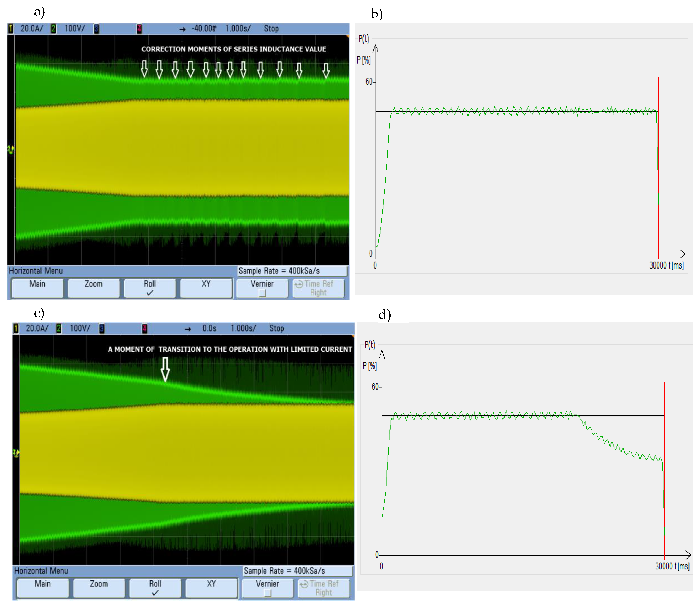Enable Vernier checkbox in top oscilloscope

point(262,293)
